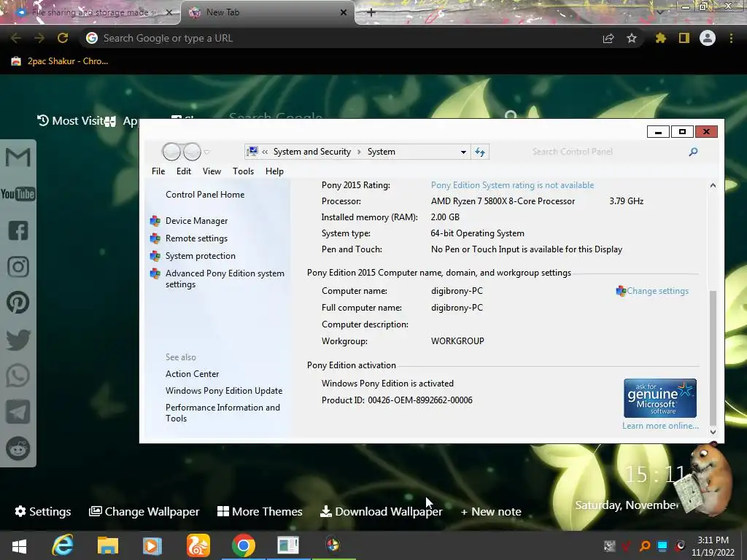
Task: Switch to Chrome in taskbar
Action: coord(243,545)
